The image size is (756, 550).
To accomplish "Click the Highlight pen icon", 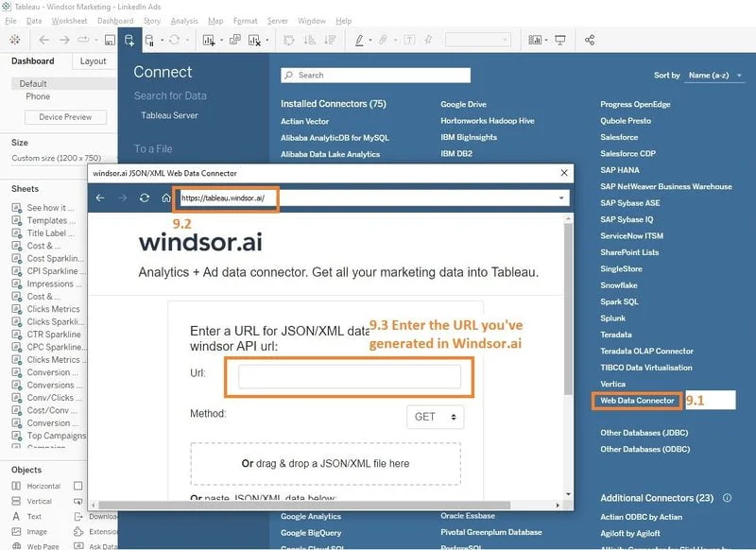I will [x=359, y=40].
